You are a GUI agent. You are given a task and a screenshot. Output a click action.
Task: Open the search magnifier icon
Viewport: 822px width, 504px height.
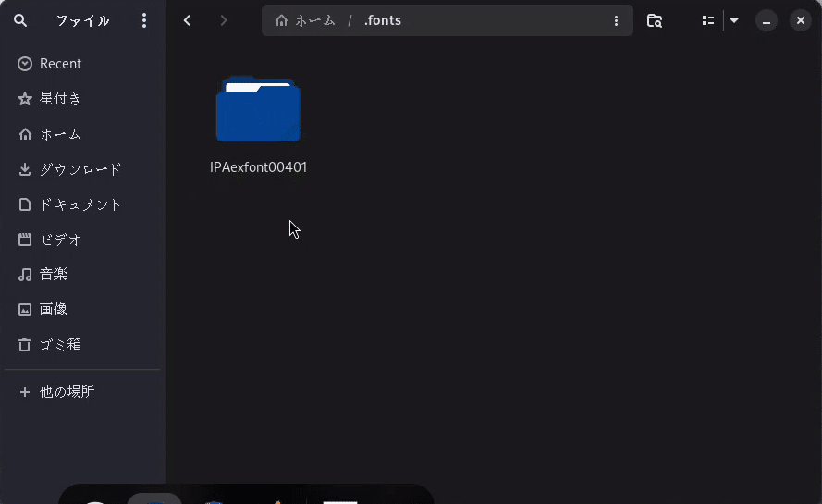(20, 20)
